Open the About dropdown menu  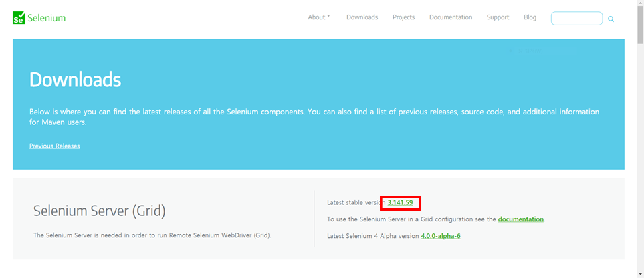319,17
